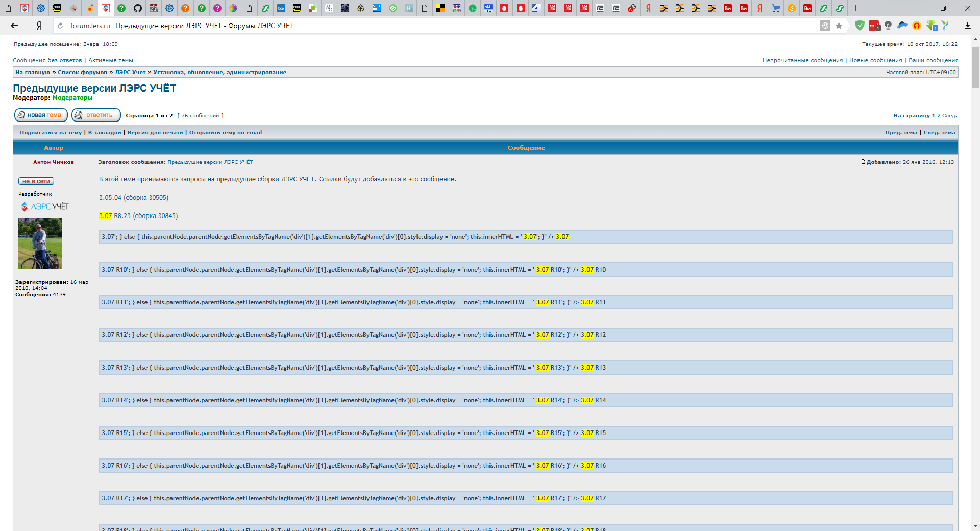Open 'ЛЭРС Учет' breadcrumb link
This screenshot has height=531, width=980.
point(130,73)
